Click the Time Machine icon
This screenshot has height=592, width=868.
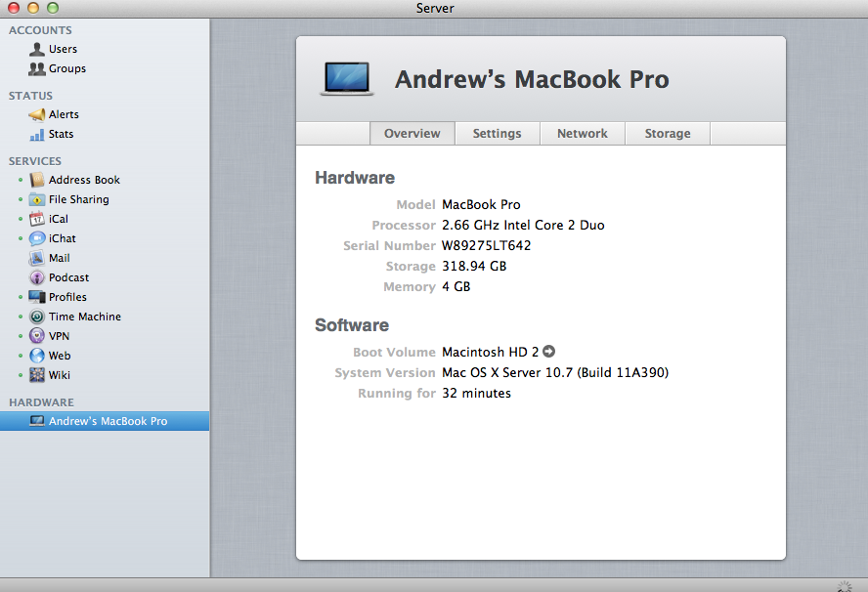point(37,317)
